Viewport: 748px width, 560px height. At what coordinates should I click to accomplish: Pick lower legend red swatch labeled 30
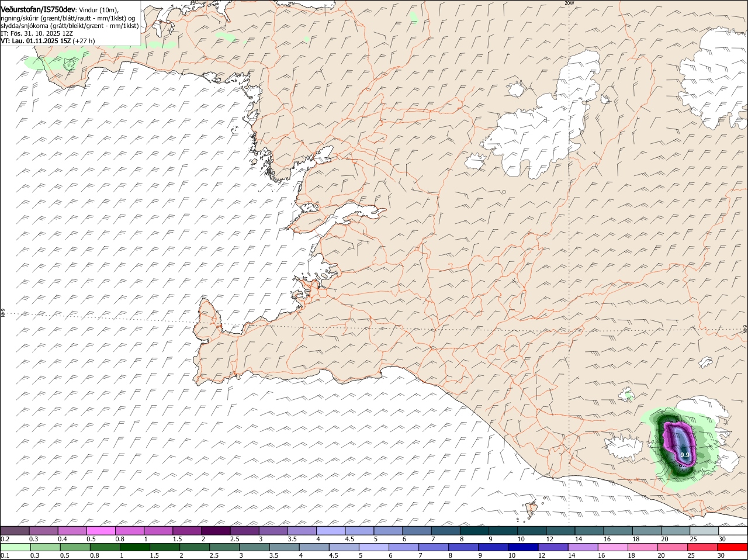(732, 547)
